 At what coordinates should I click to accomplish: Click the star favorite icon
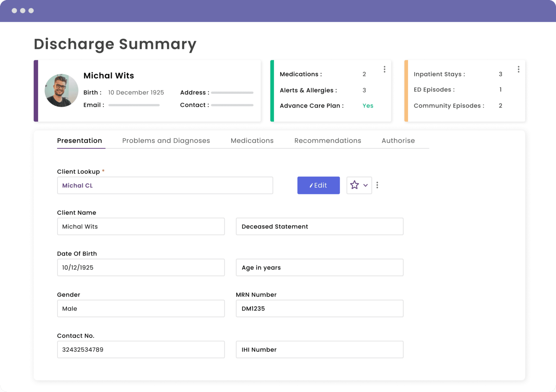click(x=354, y=185)
